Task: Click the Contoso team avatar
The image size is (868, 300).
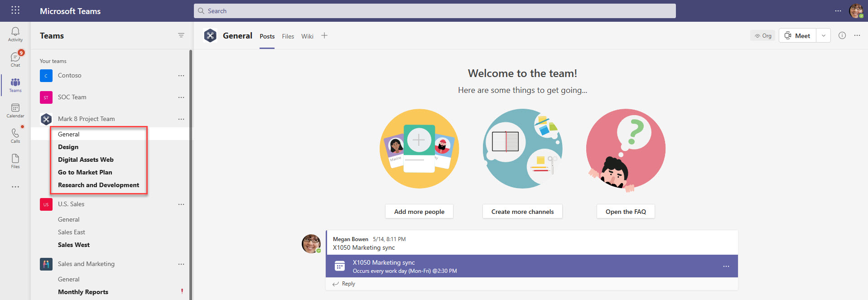Action: click(x=46, y=76)
